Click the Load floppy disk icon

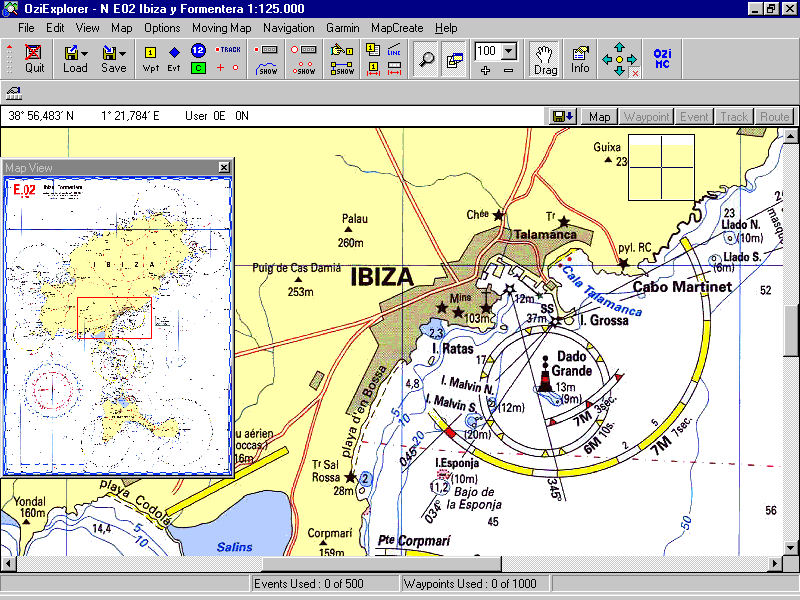[71, 53]
